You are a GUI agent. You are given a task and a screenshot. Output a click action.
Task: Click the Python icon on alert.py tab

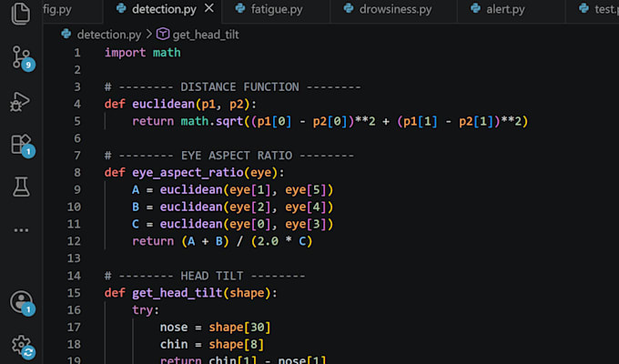[475, 8]
